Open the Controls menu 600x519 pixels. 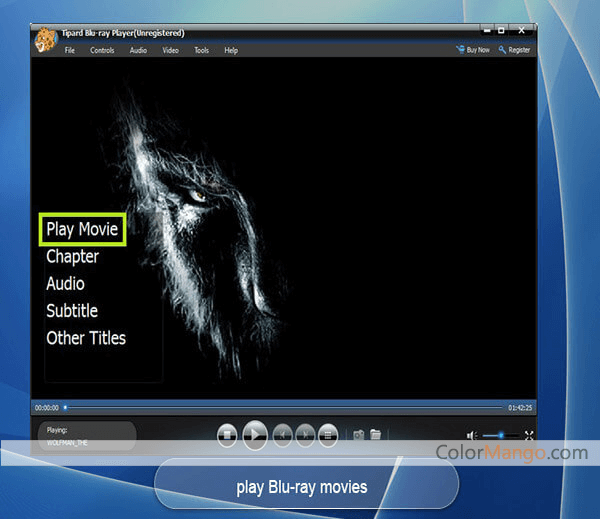coord(102,50)
